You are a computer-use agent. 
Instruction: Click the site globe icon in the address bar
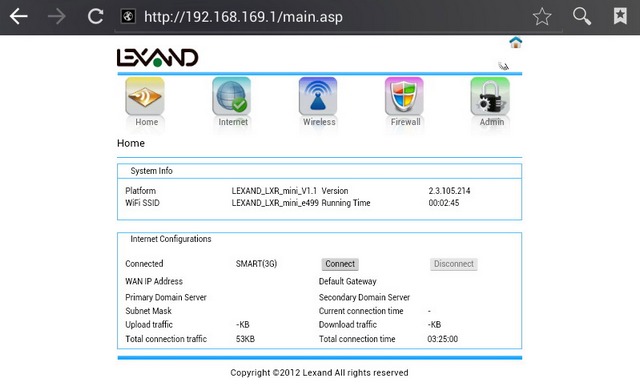pyautogui.click(x=128, y=17)
